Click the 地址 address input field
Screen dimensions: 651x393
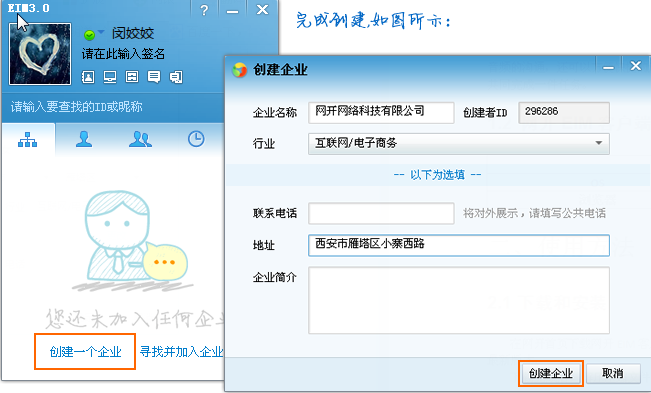459,245
